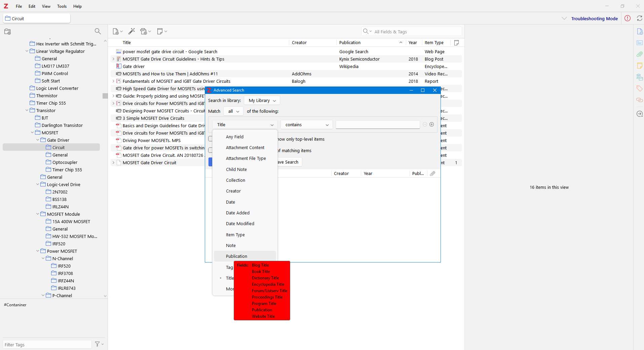
Task: Open the Match all dropdown
Action: pos(233,111)
